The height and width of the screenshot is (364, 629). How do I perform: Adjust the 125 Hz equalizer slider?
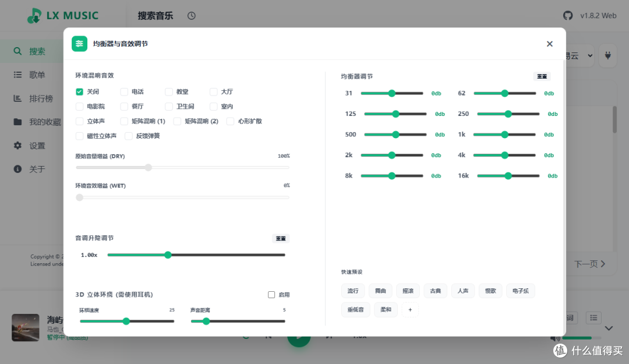pyautogui.click(x=395, y=114)
